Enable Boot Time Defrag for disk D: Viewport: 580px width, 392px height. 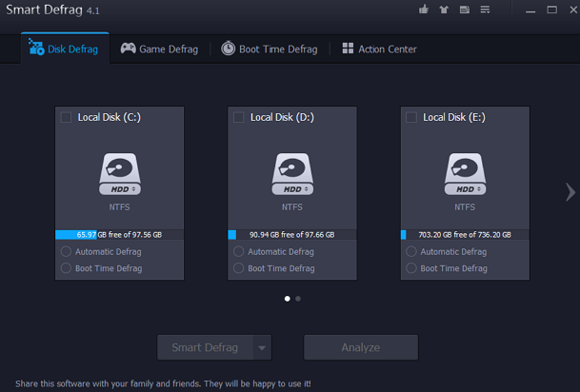tap(239, 268)
